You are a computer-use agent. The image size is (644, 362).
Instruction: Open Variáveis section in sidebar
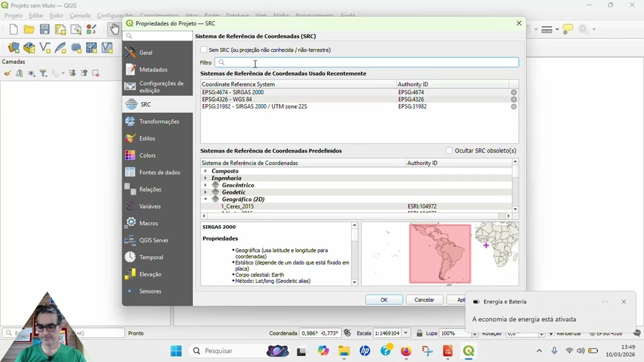157,206
